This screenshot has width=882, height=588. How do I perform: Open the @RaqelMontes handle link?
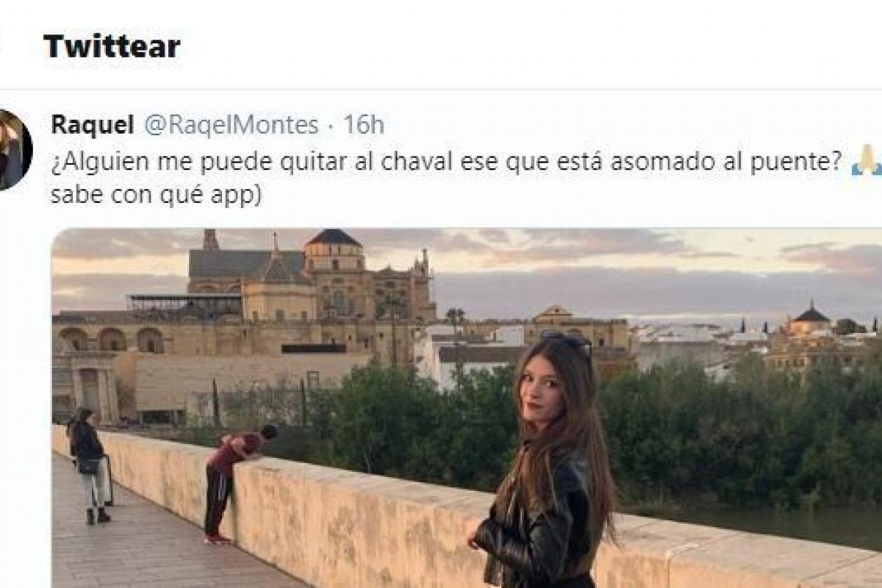coord(231,125)
